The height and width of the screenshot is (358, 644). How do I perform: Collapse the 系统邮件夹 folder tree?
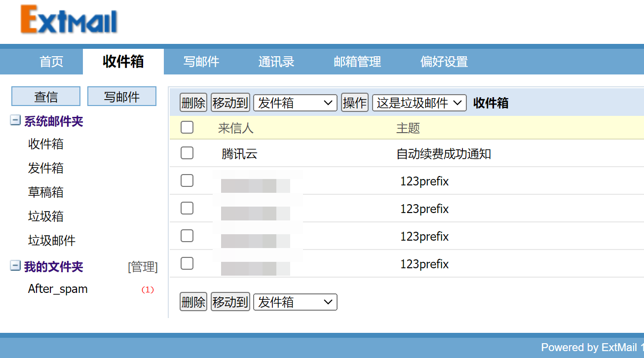15,121
